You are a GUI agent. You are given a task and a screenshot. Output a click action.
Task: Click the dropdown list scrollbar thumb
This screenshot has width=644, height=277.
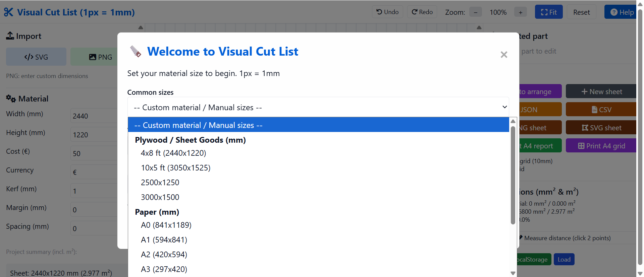click(513, 175)
